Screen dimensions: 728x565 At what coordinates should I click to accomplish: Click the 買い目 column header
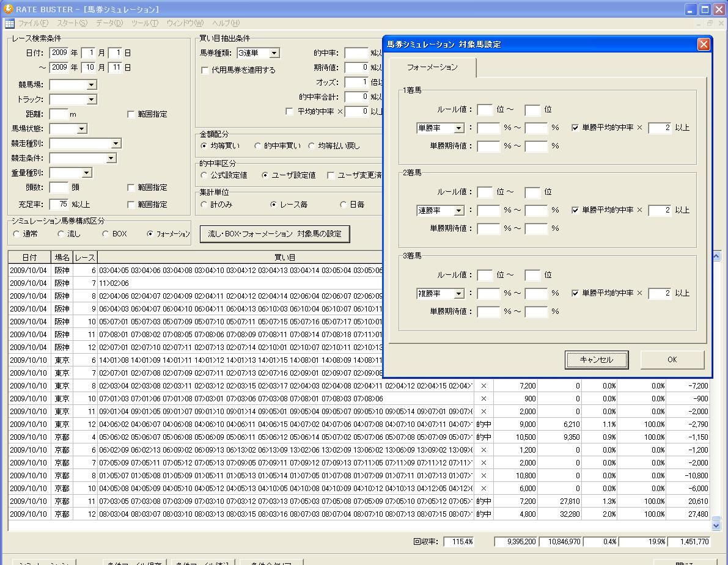(x=285, y=257)
